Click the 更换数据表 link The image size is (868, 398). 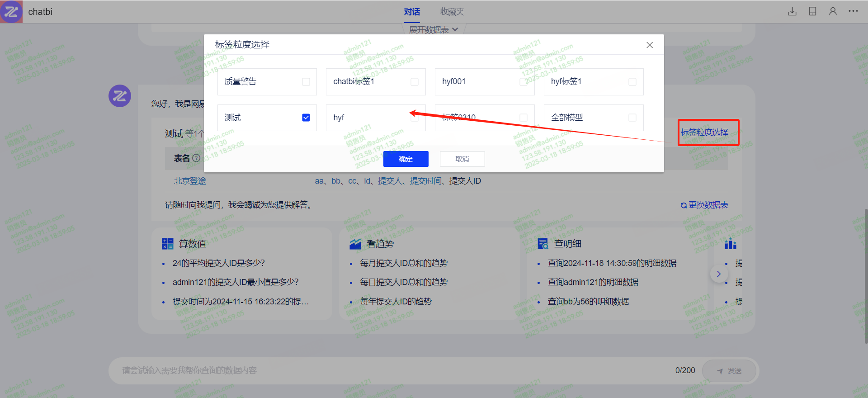704,205
